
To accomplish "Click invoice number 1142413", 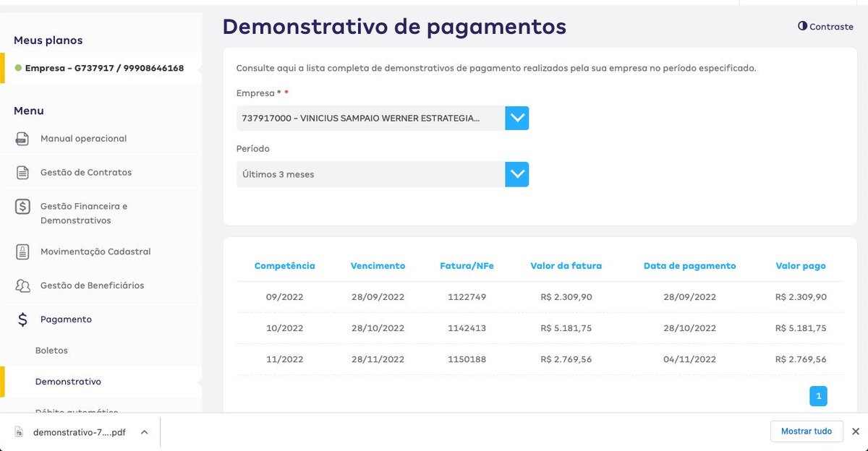I will click(467, 328).
